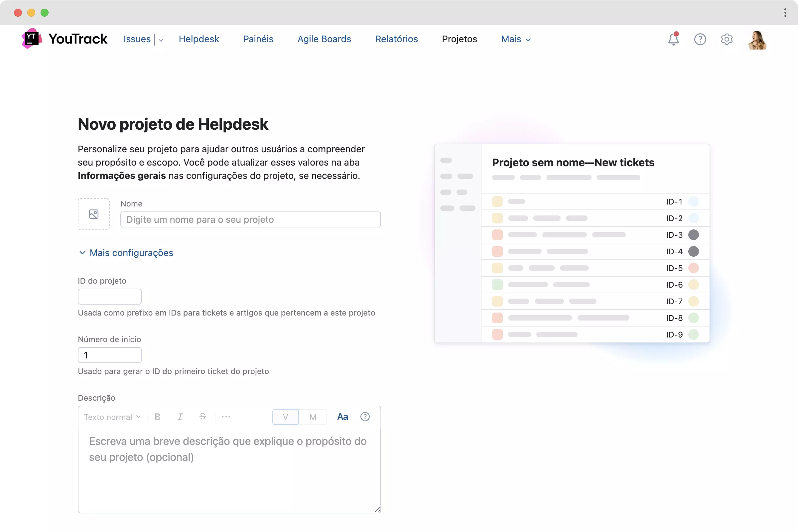Screen dimensions: 798x532
Task: Apply italic formatting in description toolbar
Action: [x=180, y=417]
